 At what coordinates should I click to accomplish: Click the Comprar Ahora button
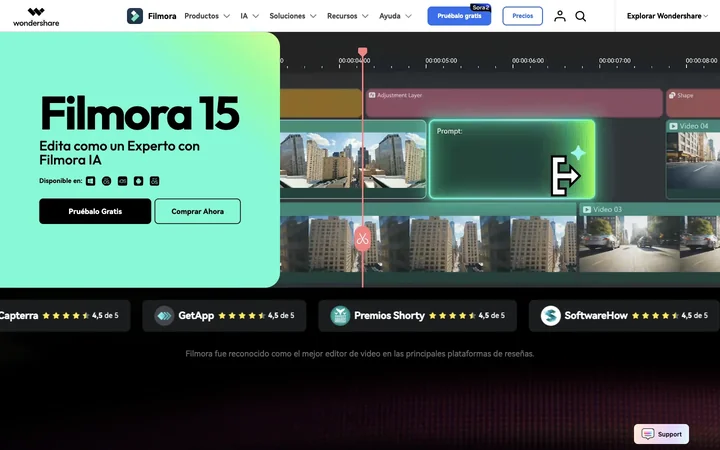click(x=197, y=211)
